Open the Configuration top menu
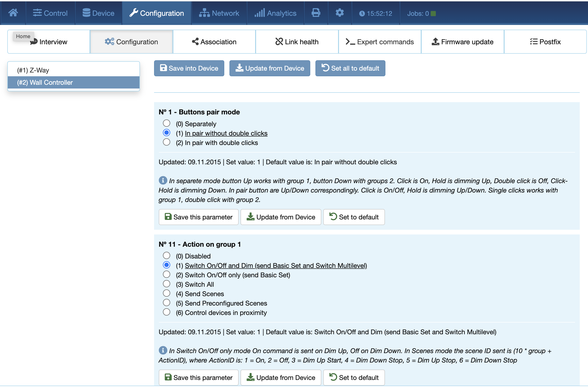The height and width of the screenshot is (387, 588). (157, 13)
